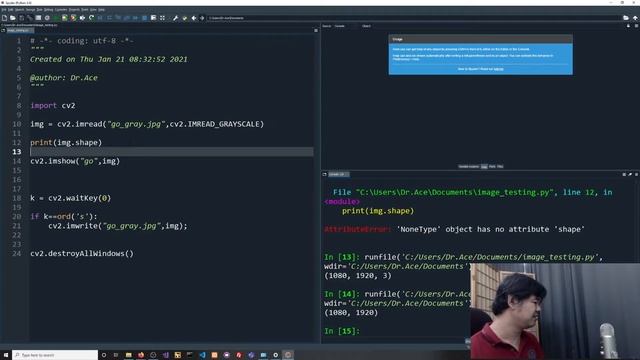
Task: Open Visual Studio Code from the taskbar
Action: 202,355
